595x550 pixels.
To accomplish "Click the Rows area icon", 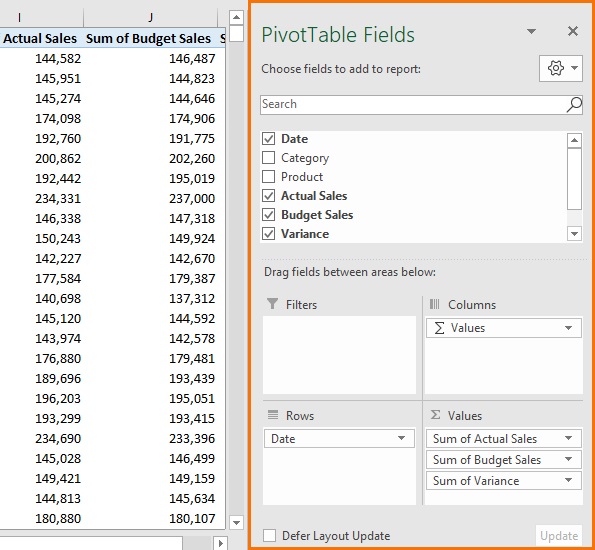I will click(x=273, y=415).
